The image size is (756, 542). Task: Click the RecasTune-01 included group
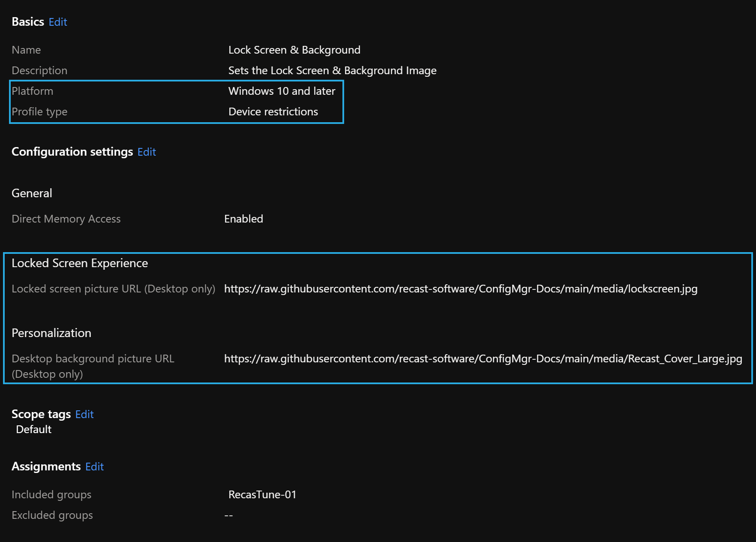(262, 495)
